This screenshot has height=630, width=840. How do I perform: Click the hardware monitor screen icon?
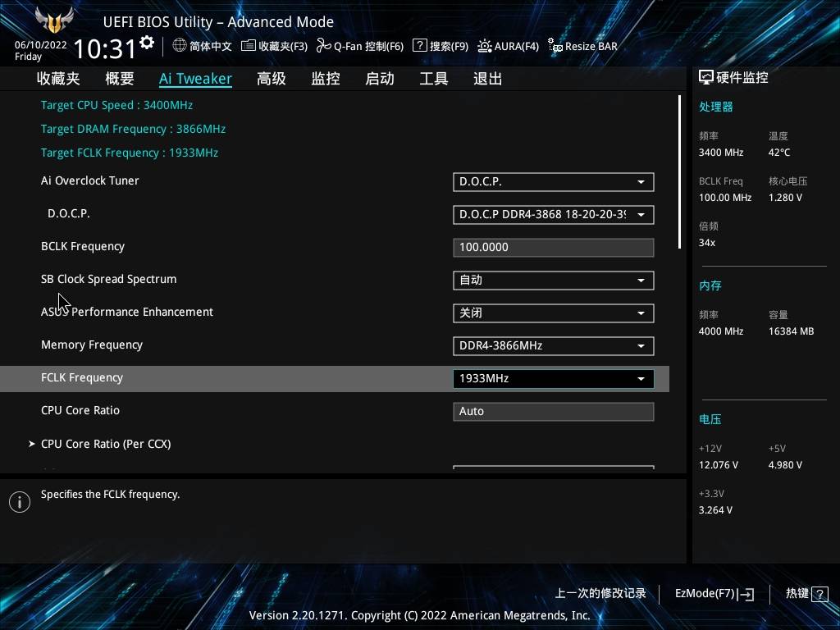coord(706,78)
